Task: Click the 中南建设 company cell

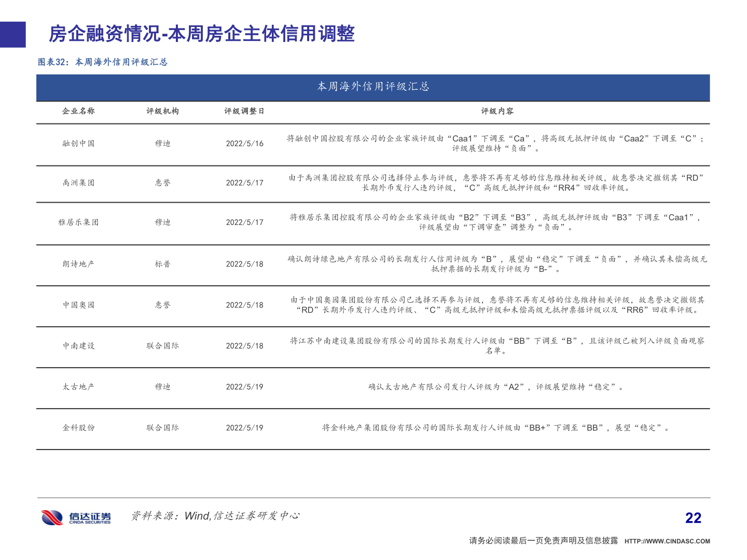Action: 78,346
